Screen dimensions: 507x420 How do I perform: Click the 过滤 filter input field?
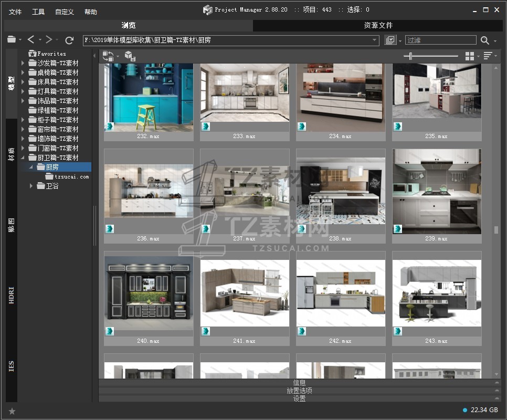pos(440,40)
